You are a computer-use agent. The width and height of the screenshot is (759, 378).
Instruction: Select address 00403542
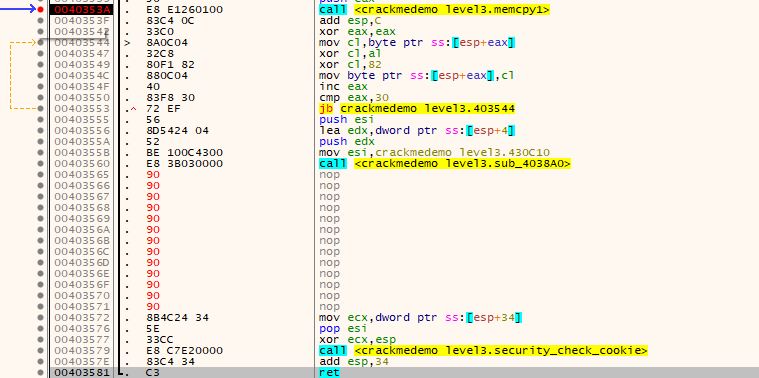click(81, 31)
